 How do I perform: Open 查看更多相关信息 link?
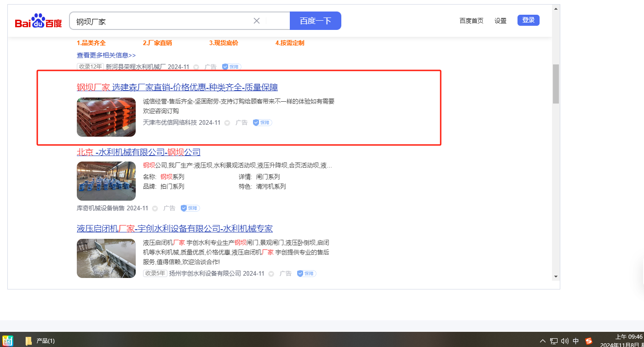(x=106, y=55)
